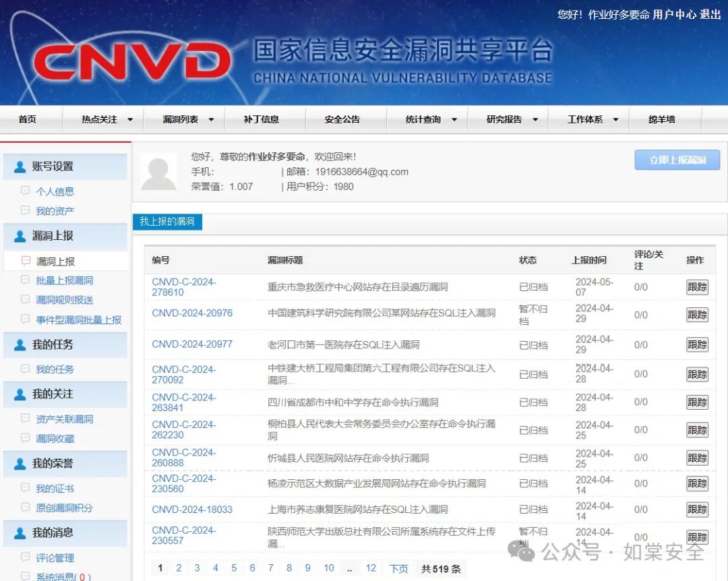The height and width of the screenshot is (581, 728).
Task: Click the bubble icon beside 个人信息
Action: tap(26, 191)
